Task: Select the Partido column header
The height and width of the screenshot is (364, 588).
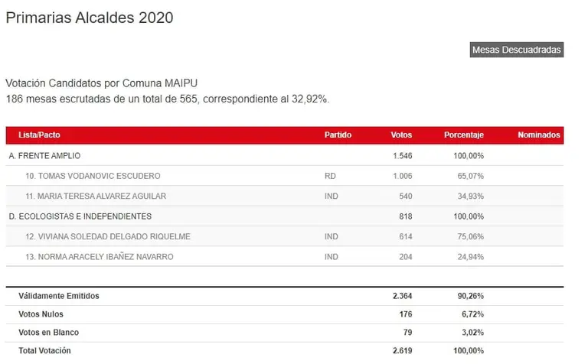Action: click(338, 135)
